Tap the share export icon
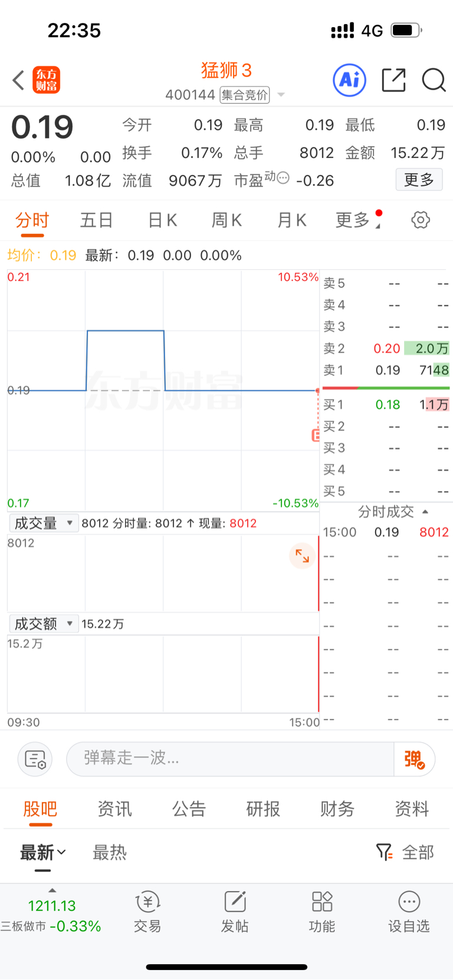 click(x=393, y=80)
